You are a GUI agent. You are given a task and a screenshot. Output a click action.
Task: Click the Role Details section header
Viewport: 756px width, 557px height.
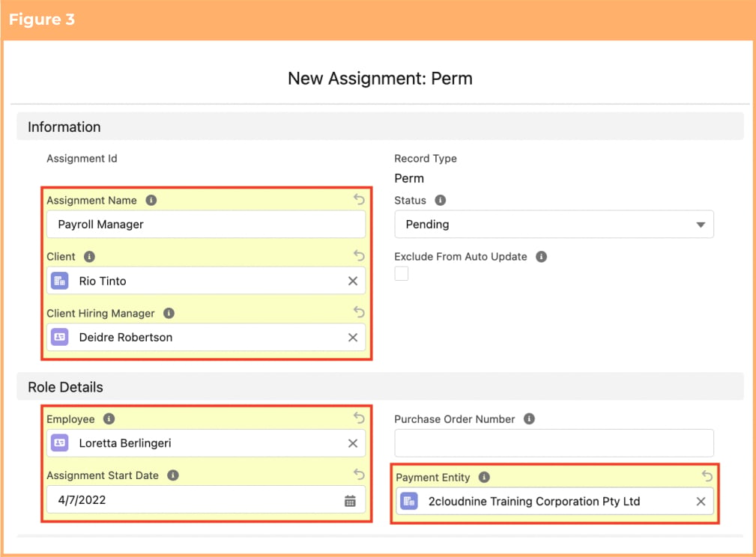(x=380, y=387)
